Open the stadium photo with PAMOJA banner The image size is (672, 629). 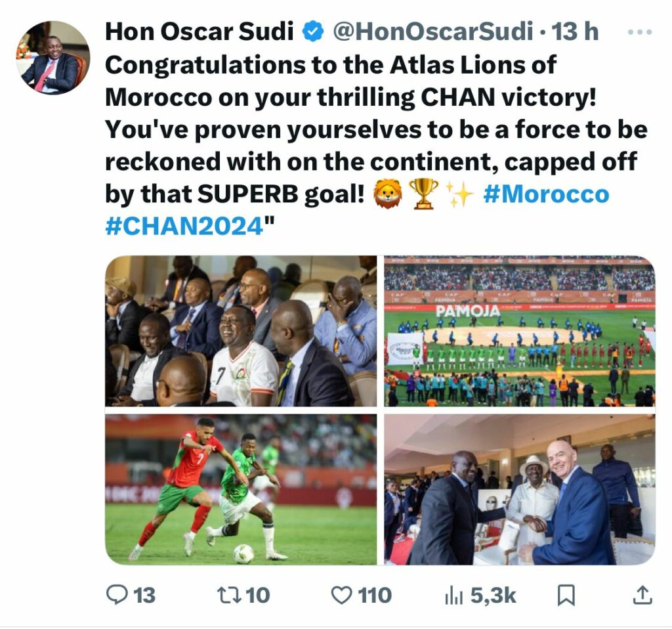520,331
